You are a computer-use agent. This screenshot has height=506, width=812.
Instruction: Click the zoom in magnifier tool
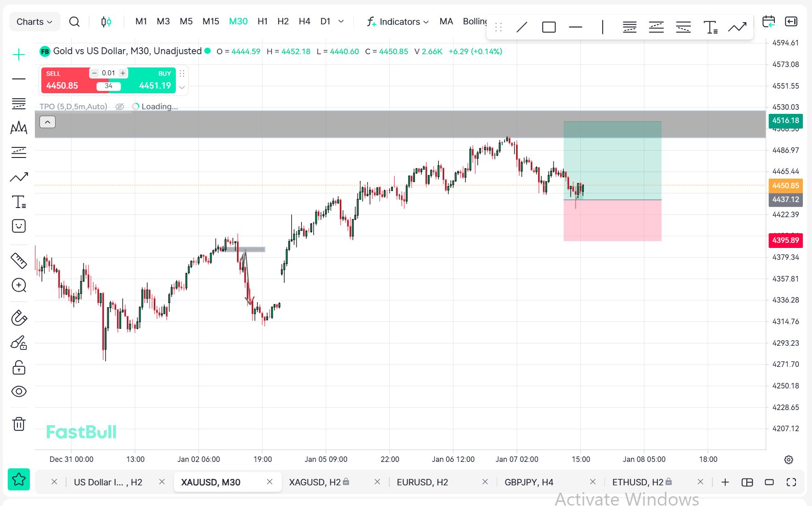(19, 285)
